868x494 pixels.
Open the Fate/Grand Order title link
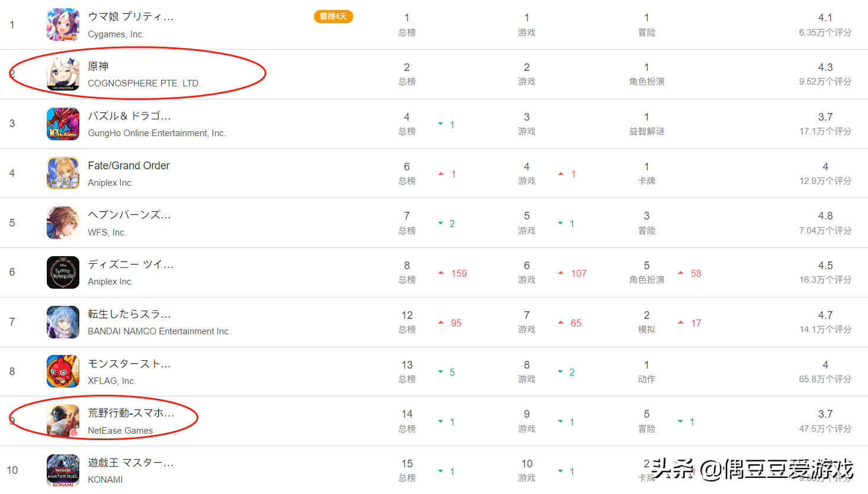tap(128, 166)
